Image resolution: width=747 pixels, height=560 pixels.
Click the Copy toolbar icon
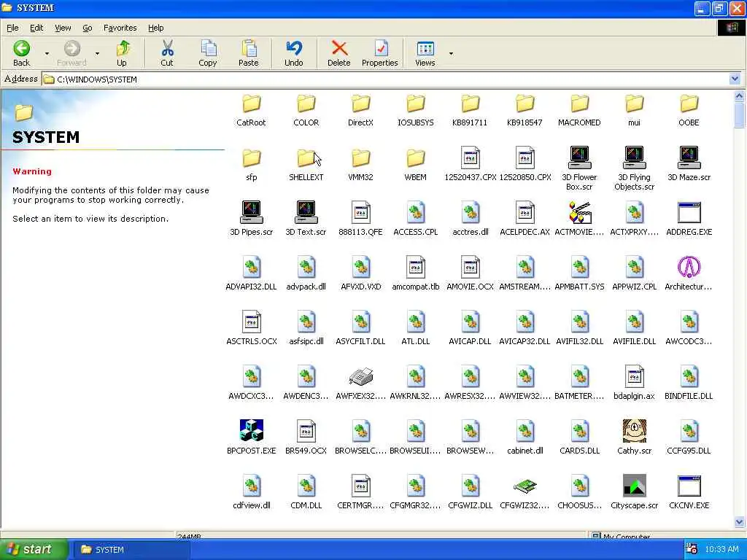(x=208, y=48)
